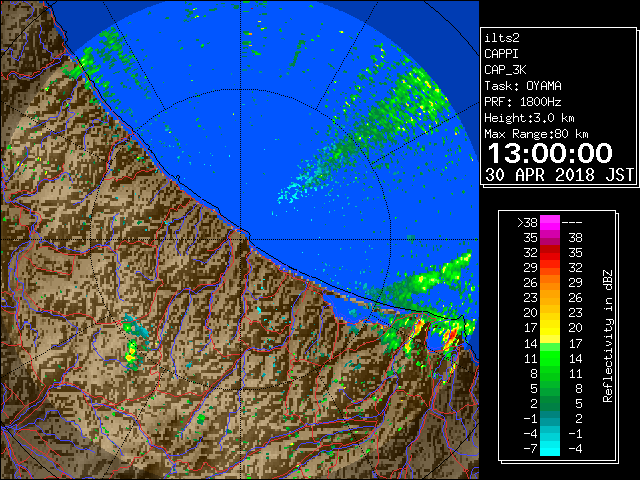The width and height of the screenshot is (640, 480).
Task: Click the date '30 APR 2018 JST'
Action: point(560,175)
